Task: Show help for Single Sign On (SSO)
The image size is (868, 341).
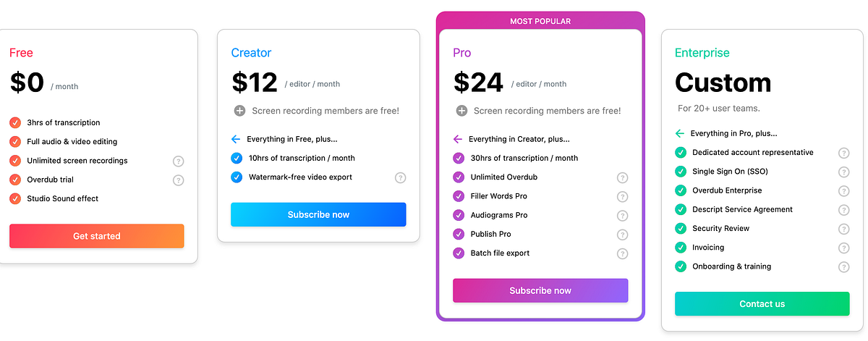Action: (x=843, y=172)
